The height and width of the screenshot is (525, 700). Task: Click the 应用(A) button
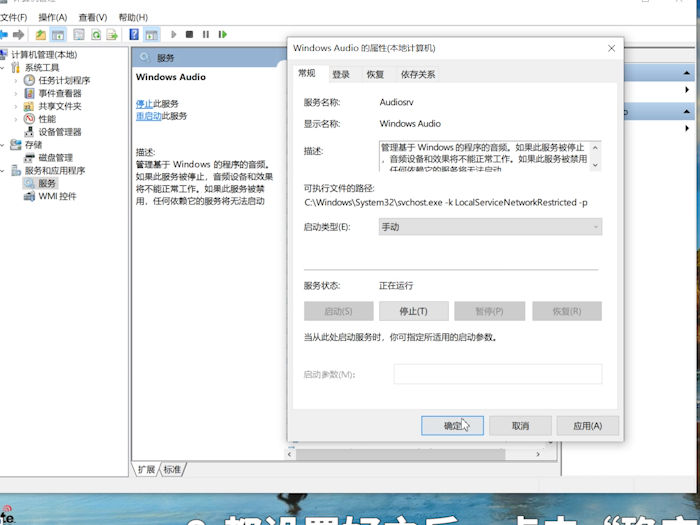point(588,426)
